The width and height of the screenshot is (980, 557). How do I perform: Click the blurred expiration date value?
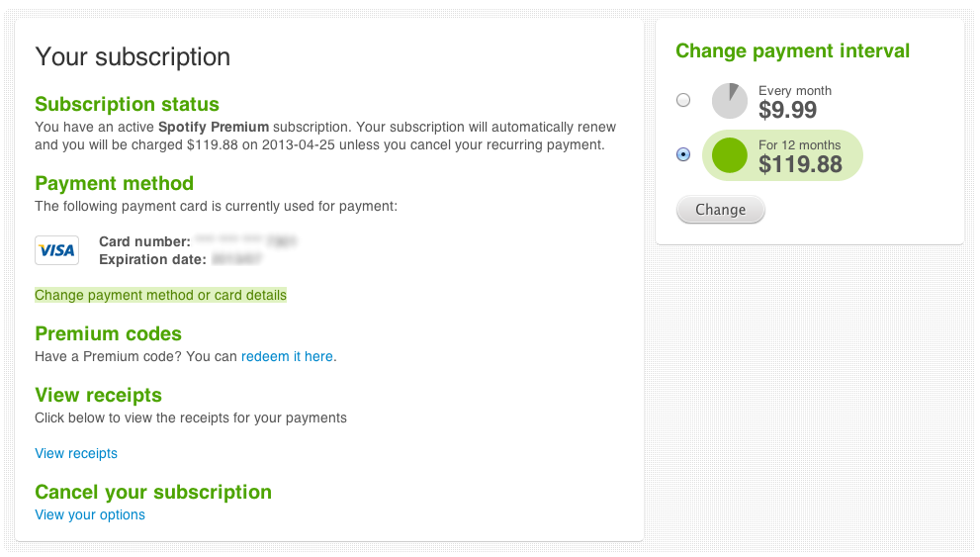click(x=236, y=259)
